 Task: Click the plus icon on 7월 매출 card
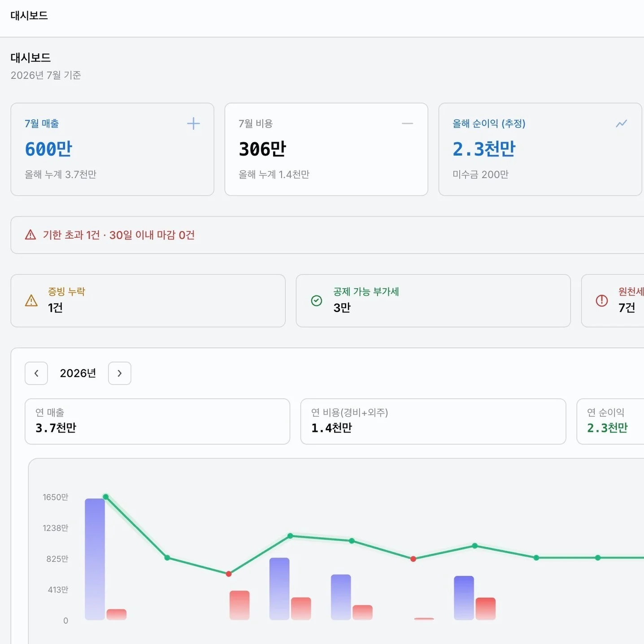pos(193,123)
